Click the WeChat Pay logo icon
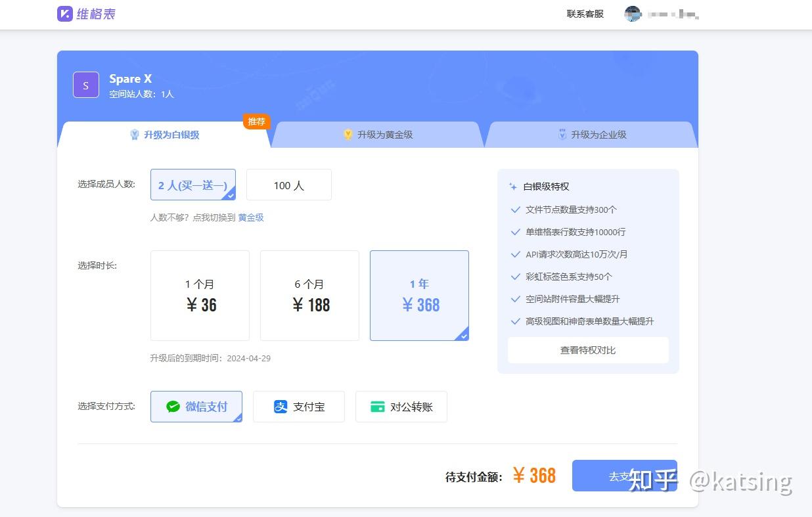The image size is (812, 517). (173, 407)
